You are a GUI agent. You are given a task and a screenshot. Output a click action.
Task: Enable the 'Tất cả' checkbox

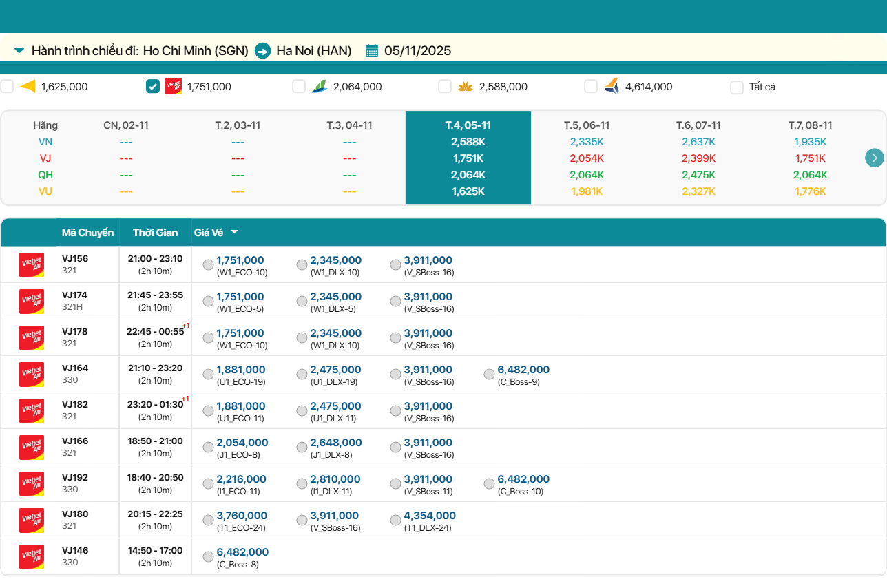pyautogui.click(x=737, y=87)
